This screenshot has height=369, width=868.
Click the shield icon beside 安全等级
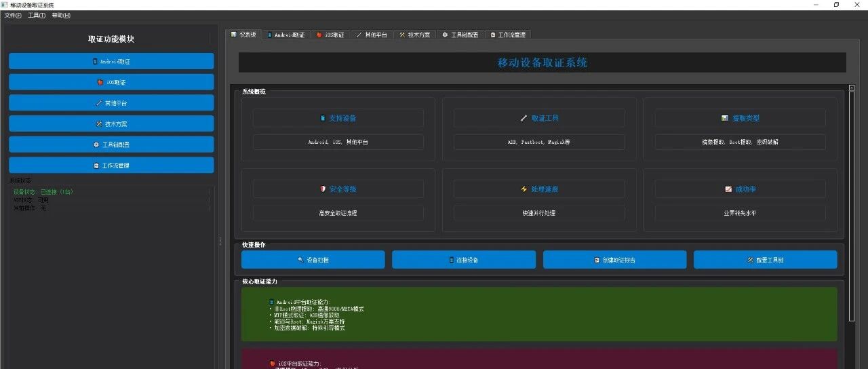[x=323, y=189]
